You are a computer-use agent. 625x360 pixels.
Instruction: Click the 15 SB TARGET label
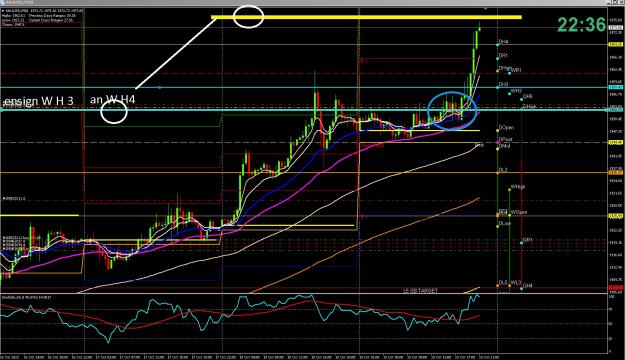(x=420, y=291)
